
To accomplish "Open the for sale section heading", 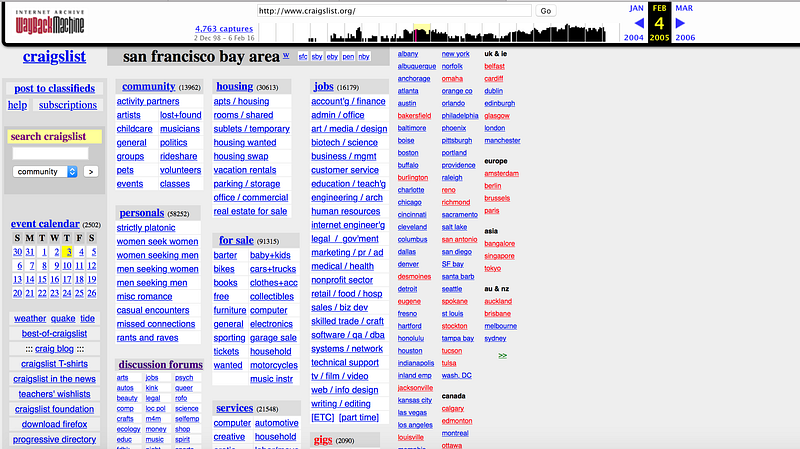I will coord(236,240).
